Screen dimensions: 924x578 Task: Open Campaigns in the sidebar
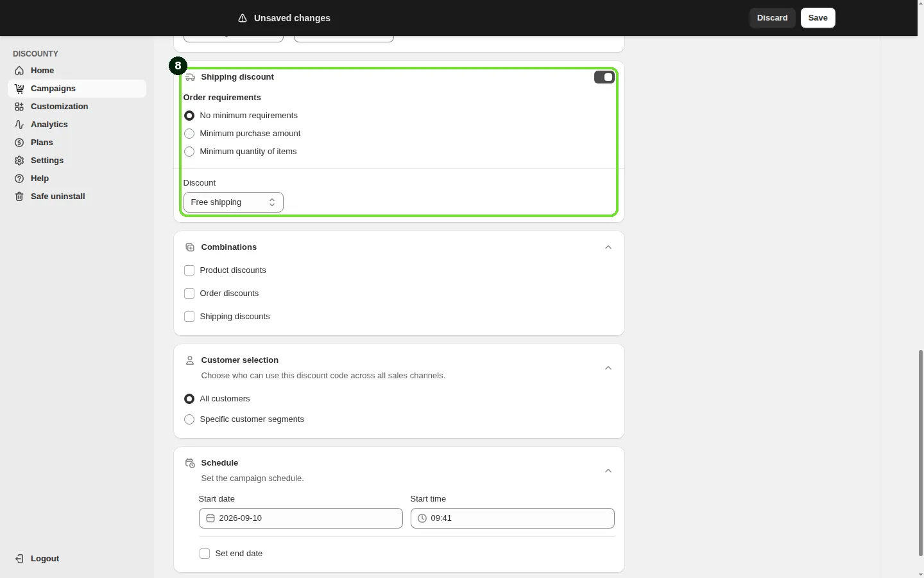pyautogui.click(x=77, y=89)
